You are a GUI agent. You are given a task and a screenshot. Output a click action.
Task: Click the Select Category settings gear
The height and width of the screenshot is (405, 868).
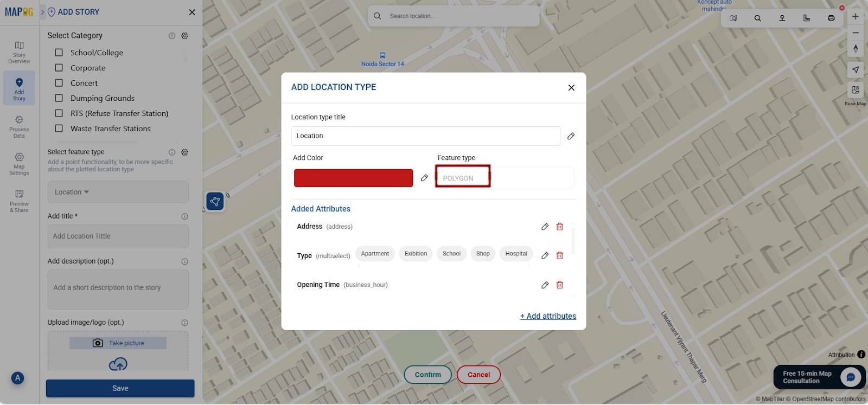pos(185,36)
